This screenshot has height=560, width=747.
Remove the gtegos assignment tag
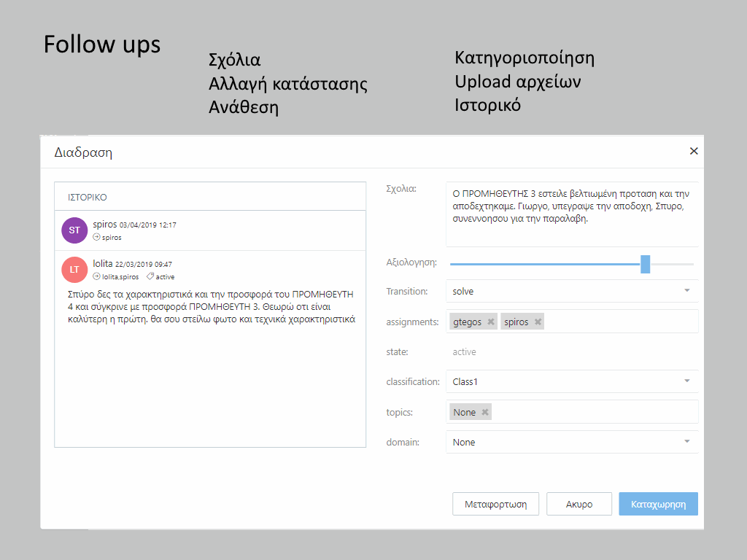pos(491,322)
